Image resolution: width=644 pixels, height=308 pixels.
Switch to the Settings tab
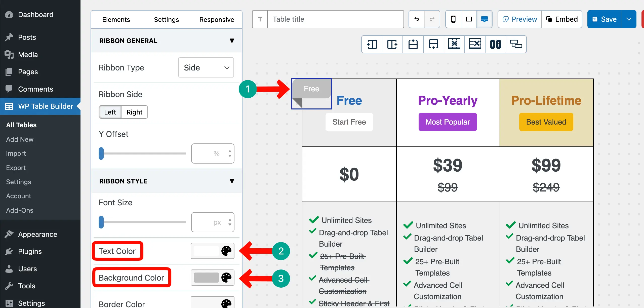coord(166,20)
